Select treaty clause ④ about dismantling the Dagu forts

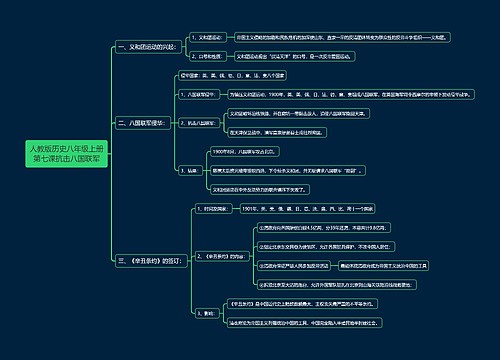[x=337, y=285]
